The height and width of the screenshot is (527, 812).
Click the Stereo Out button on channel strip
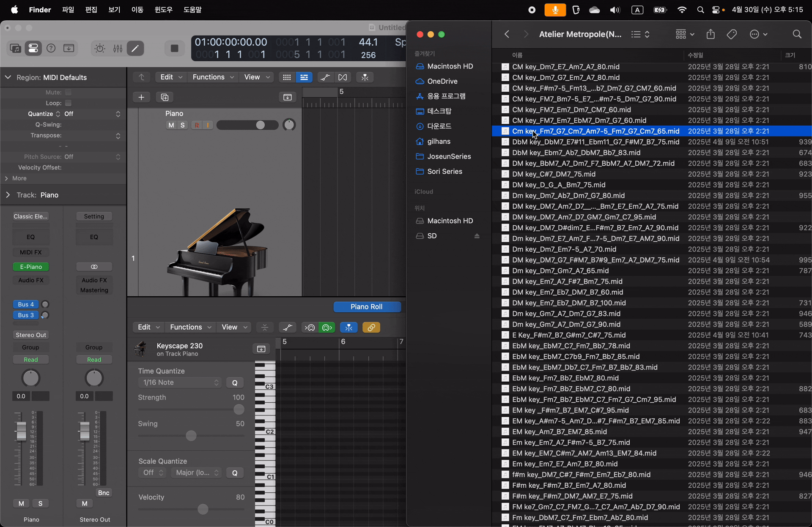(x=30, y=335)
